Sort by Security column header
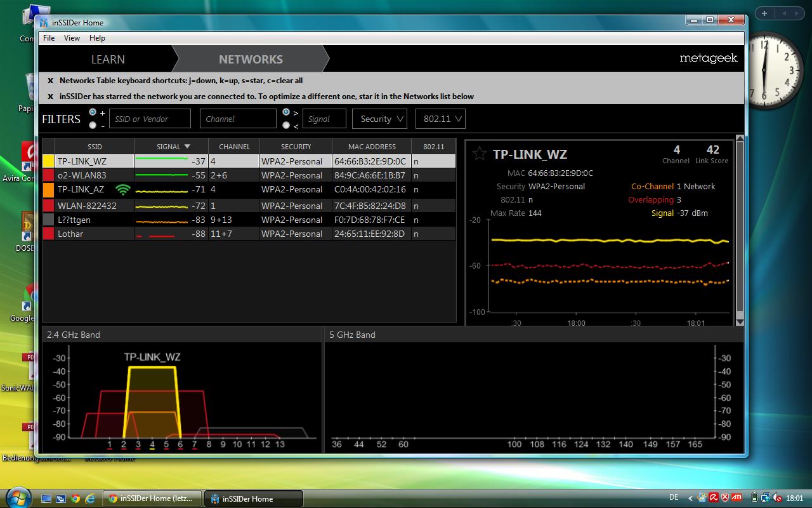The width and height of the screenshot is (812, 508). pyautogui.click(x=296, y=146)
